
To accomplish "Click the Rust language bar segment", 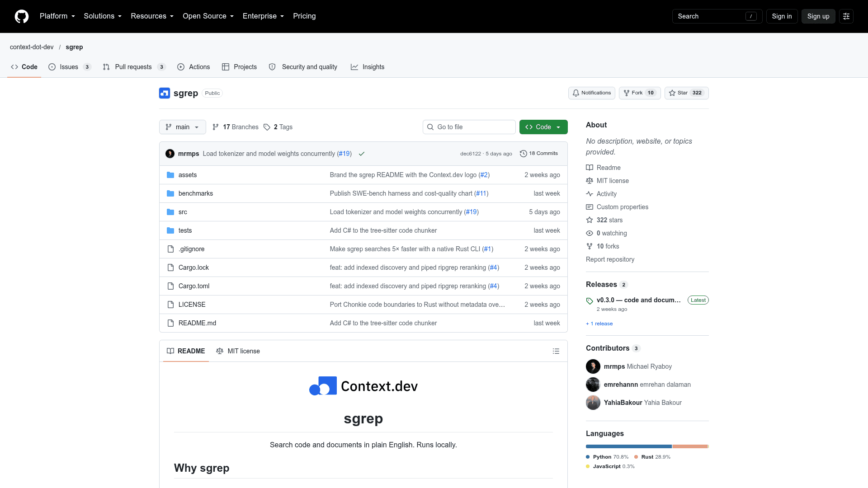I will 690,446.
